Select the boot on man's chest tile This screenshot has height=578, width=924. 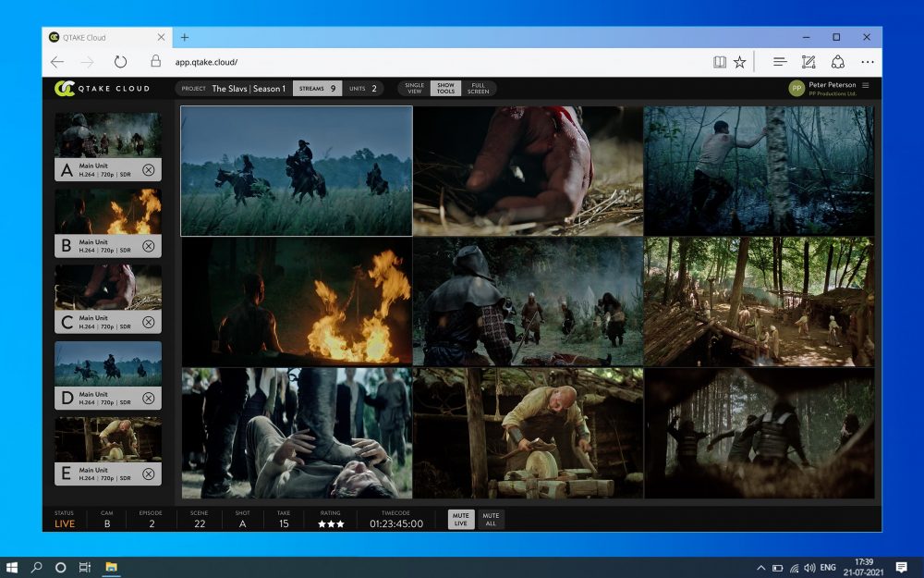coord(297,433)
